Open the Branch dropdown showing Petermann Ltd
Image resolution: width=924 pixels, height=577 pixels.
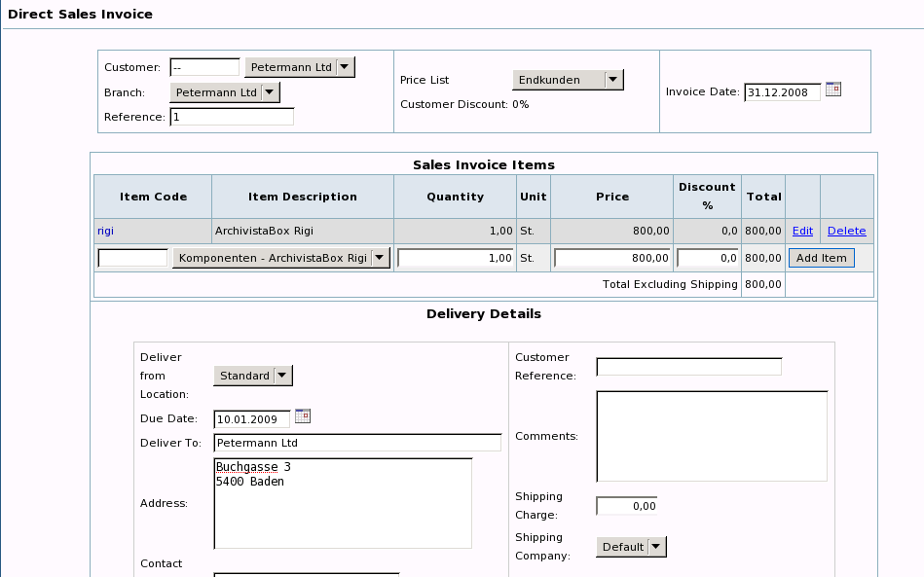tap(225, 92)
